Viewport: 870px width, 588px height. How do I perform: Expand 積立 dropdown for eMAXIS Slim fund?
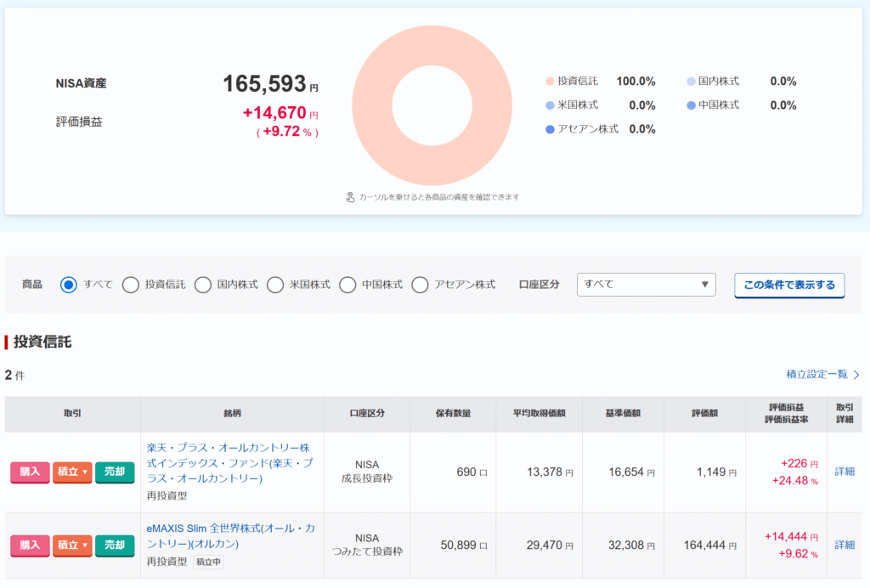coord(72,545)
